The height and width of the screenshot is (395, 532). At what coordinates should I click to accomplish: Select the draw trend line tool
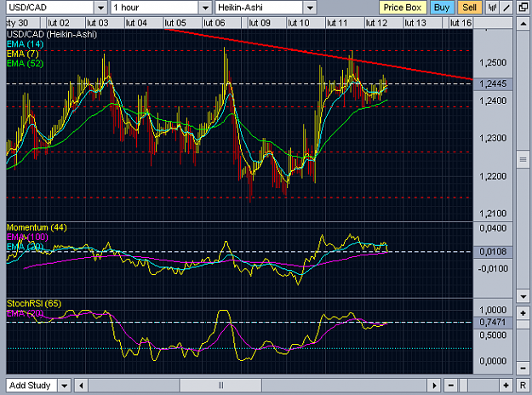506,8
